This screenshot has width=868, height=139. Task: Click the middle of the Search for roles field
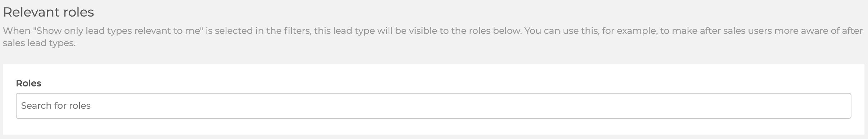[433, 106]
